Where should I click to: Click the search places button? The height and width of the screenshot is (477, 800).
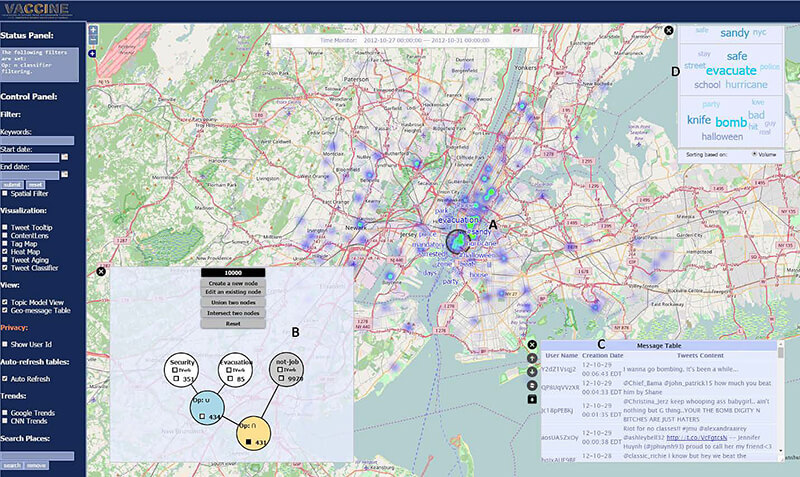pos(11,466)
